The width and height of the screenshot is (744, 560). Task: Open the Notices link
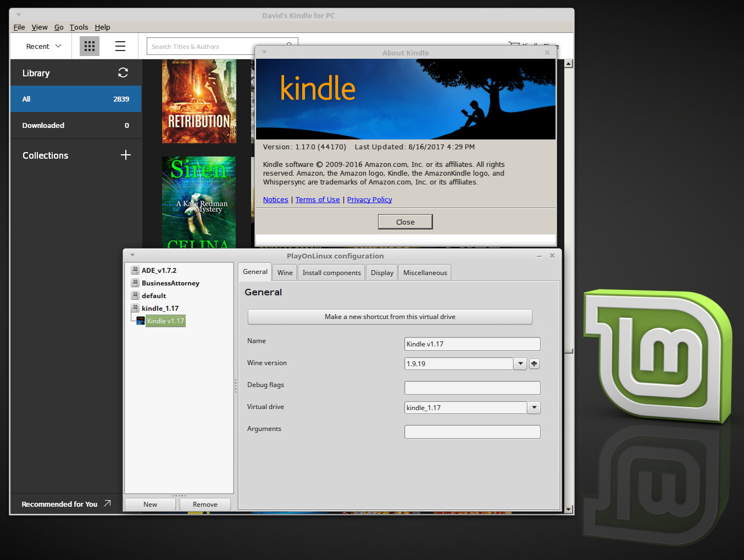click(275, 199)
